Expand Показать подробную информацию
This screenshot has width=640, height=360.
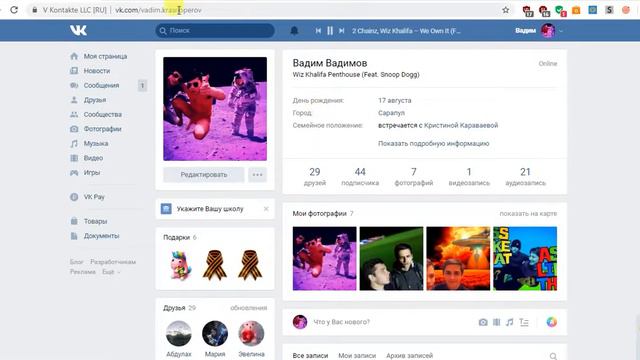coord(433,144)
